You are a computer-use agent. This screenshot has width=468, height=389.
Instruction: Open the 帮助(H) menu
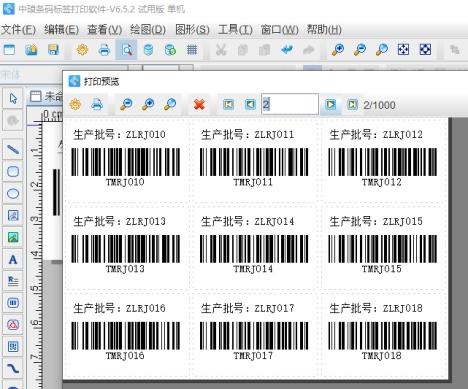(324, 30)
